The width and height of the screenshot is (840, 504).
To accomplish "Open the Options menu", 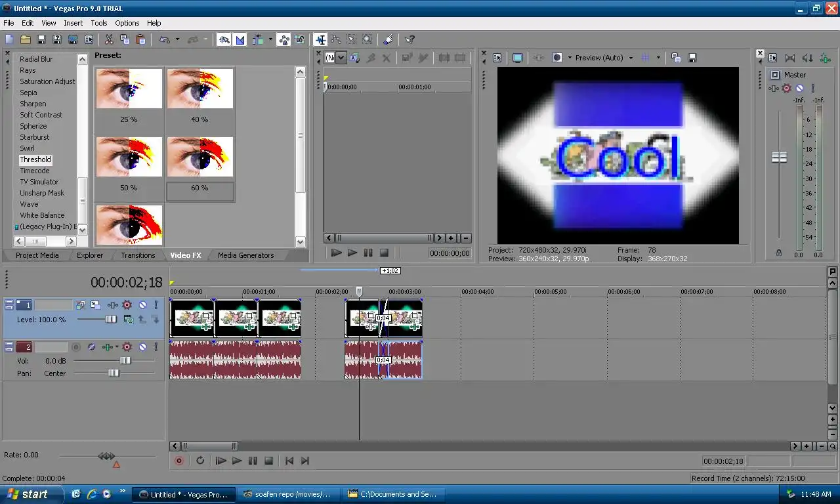I will (x=127, y=23).
